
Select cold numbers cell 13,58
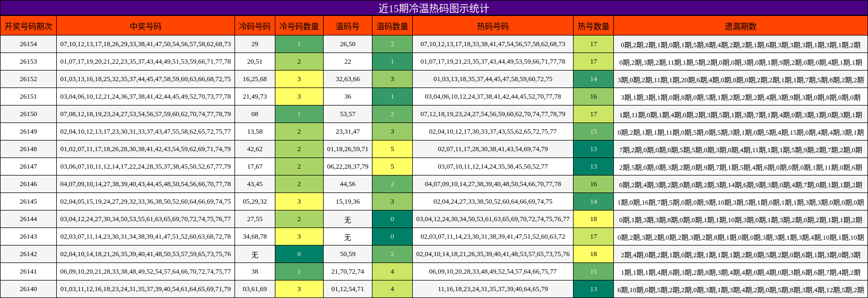tap(255, 132)
